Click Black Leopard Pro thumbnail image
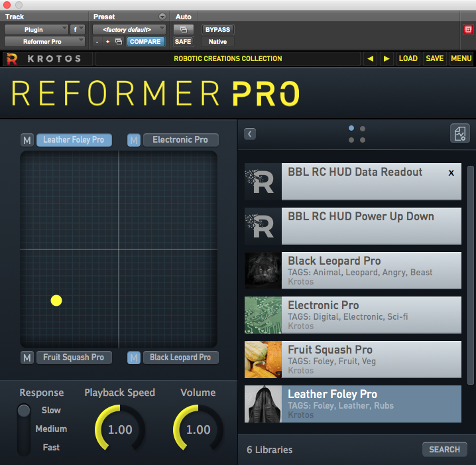 [x=263, y=271]
